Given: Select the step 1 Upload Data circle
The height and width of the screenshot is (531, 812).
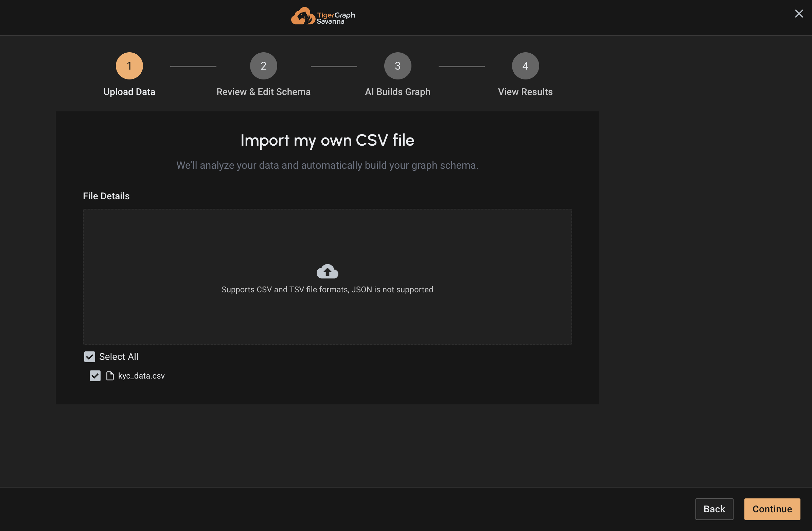Looking at the screenshot, I should click(129, 66).
